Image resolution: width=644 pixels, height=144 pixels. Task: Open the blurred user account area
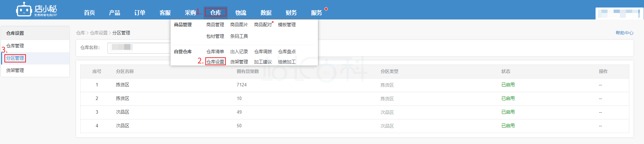click(619, 13)
